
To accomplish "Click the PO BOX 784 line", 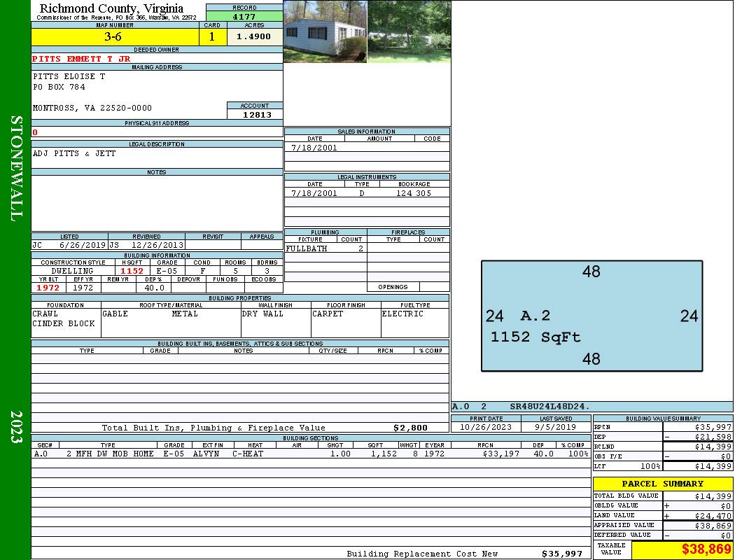I will [59, 87].
